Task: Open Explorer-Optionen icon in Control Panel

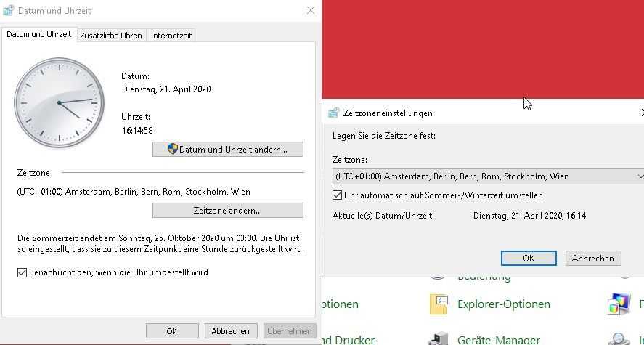Action: coord(439,304)
